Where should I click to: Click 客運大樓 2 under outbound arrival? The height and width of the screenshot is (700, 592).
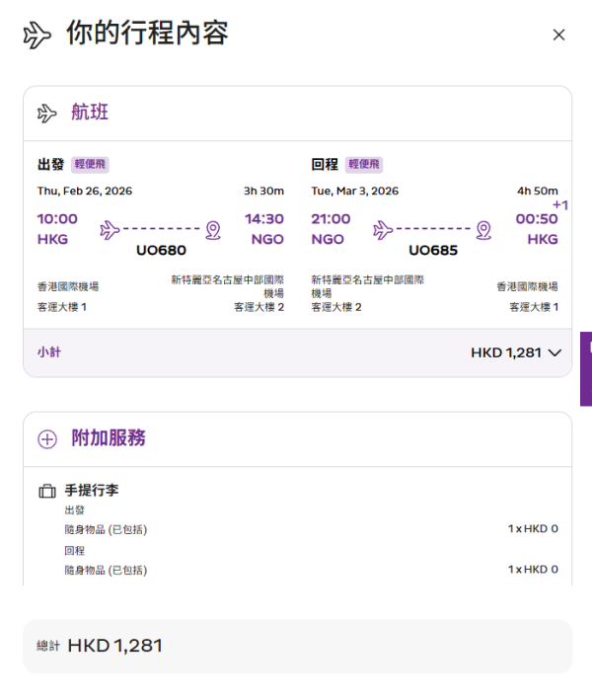pos(259,307)
